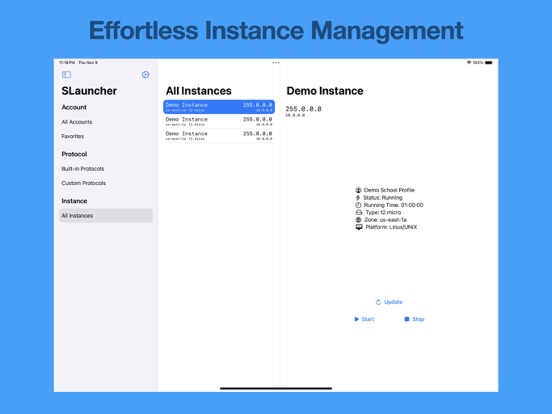This screenshot has width=552, height=414.
Task: Click the Type: t2.micro text
Action: point(383,212)
